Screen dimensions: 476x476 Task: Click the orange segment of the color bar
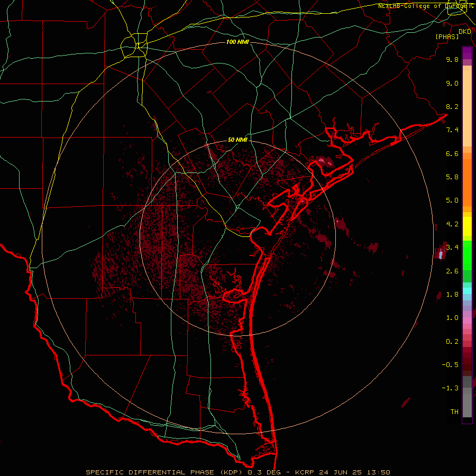click(467, 182)
